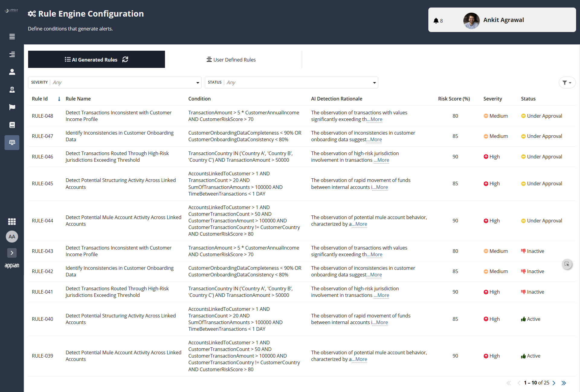
Task: Switch to User Defined Rules tab
Action: click(231, 60)
